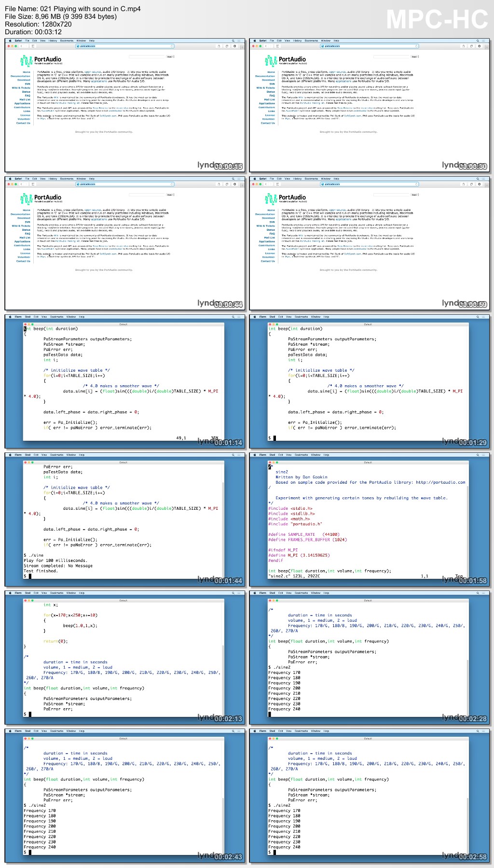Open the video thumbnail stamped 00:02:28
The image size is (494, 868).
[370, 658]
